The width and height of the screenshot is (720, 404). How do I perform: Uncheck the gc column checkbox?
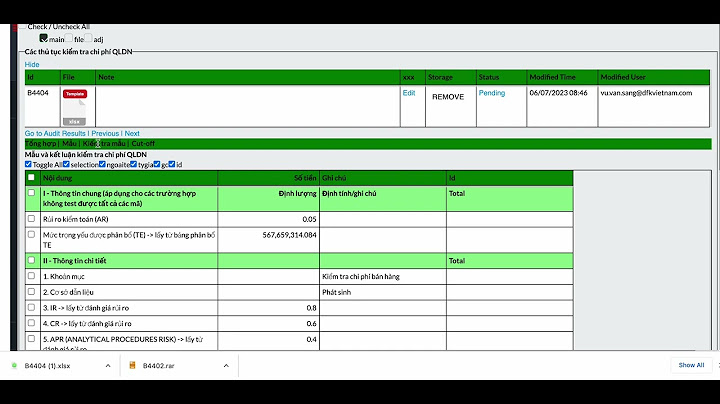point(157,164)
